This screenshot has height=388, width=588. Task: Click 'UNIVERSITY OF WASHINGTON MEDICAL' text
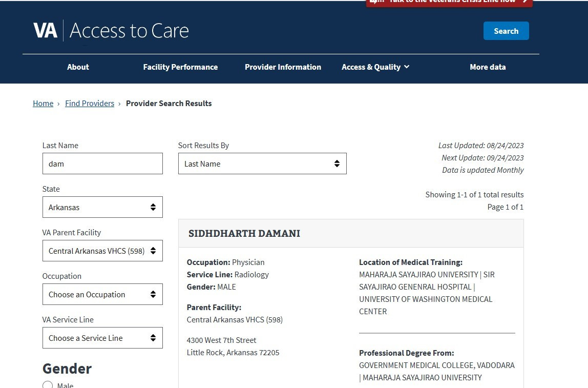(426, 299)
